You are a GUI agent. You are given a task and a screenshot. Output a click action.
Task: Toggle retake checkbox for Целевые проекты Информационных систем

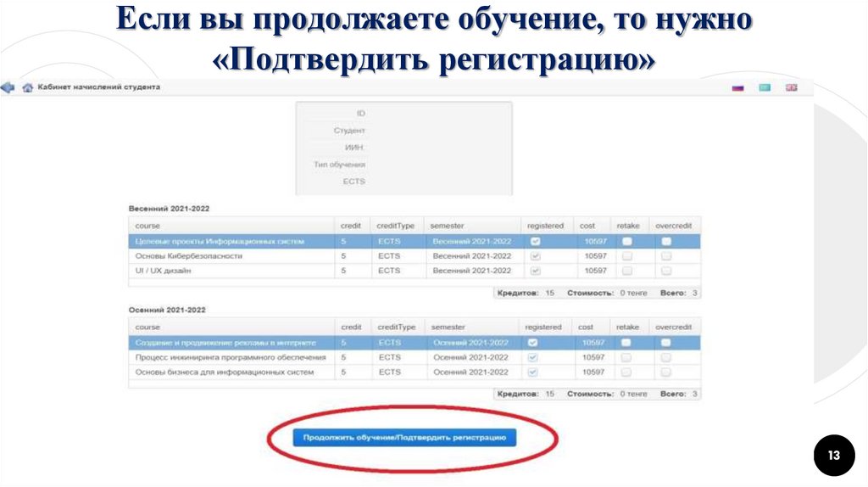tap(627, 242)
